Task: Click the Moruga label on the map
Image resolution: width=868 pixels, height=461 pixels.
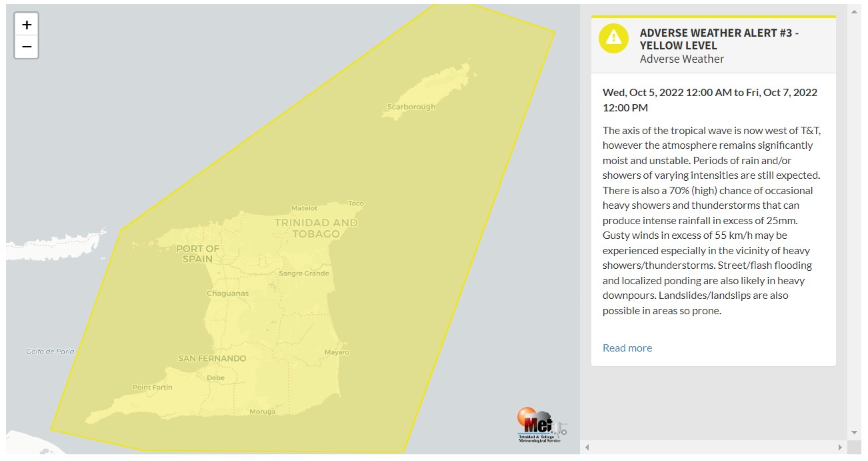Action: [x=262, y=412]
